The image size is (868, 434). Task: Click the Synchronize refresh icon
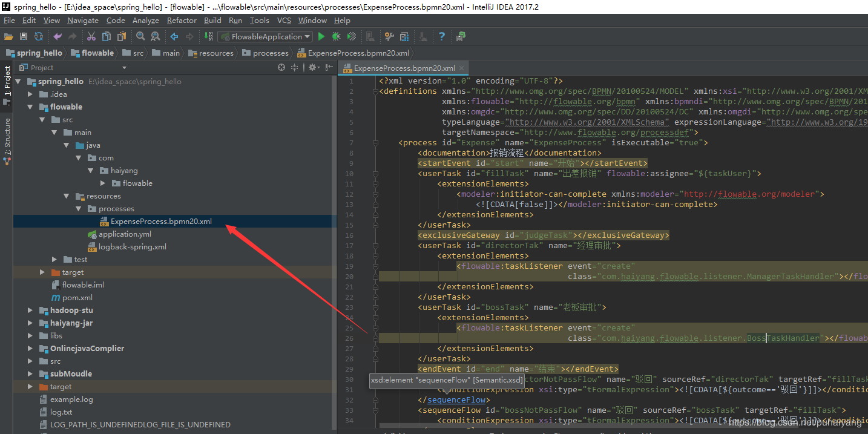39,37
